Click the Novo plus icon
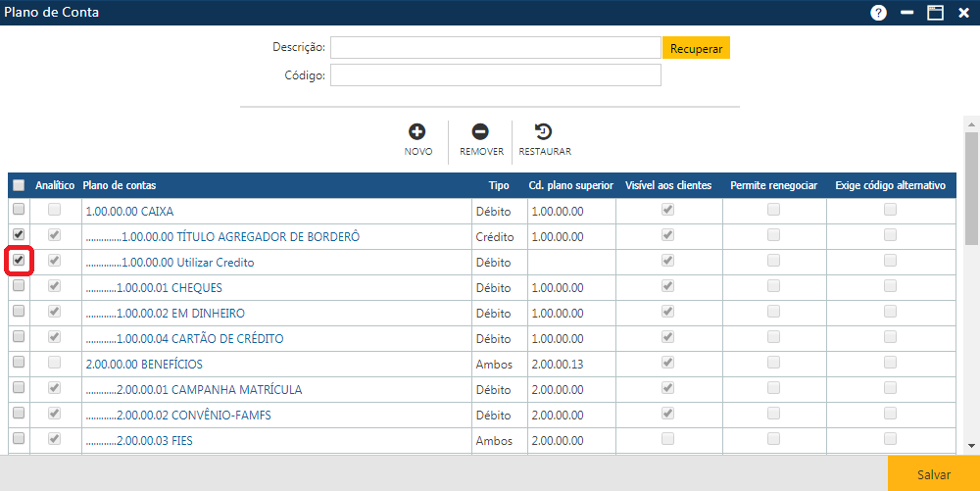This screenshot has height=491, width=980. (417, 131)
